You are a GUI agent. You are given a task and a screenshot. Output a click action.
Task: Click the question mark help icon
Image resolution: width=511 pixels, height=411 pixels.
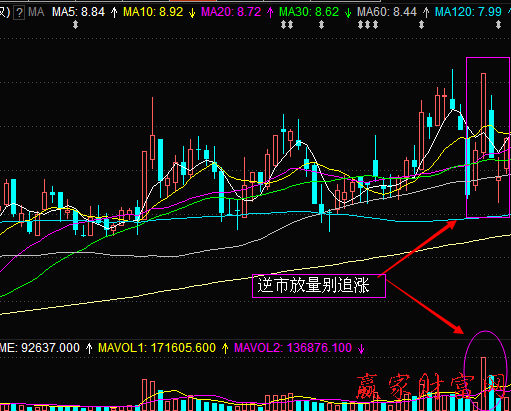click(20, 13)
